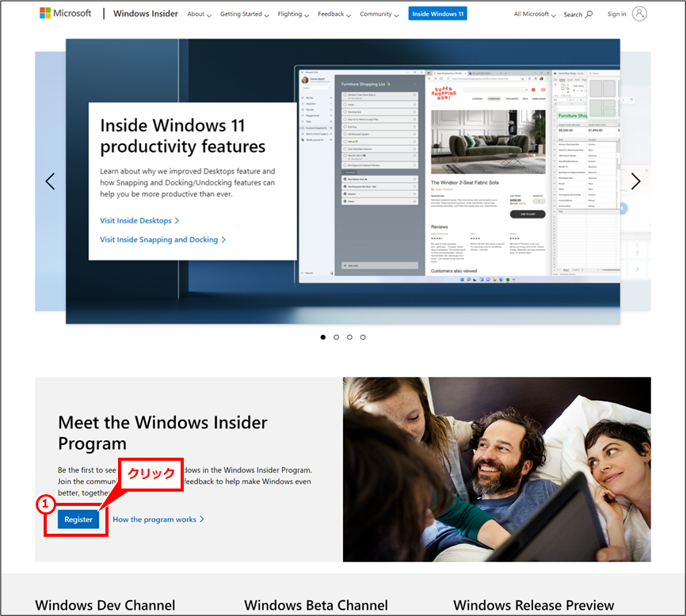Click the Sign in text
The height and width of the screenshot is (616, 686).
pos(616,14)
